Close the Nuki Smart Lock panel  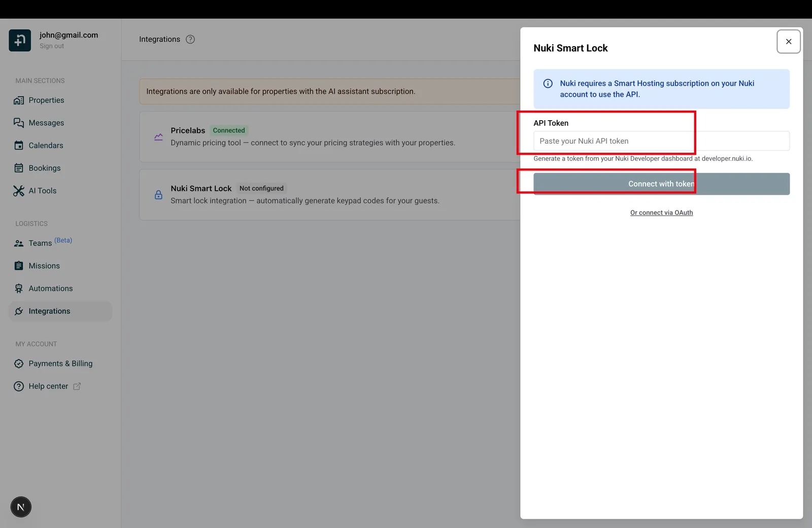789,42
